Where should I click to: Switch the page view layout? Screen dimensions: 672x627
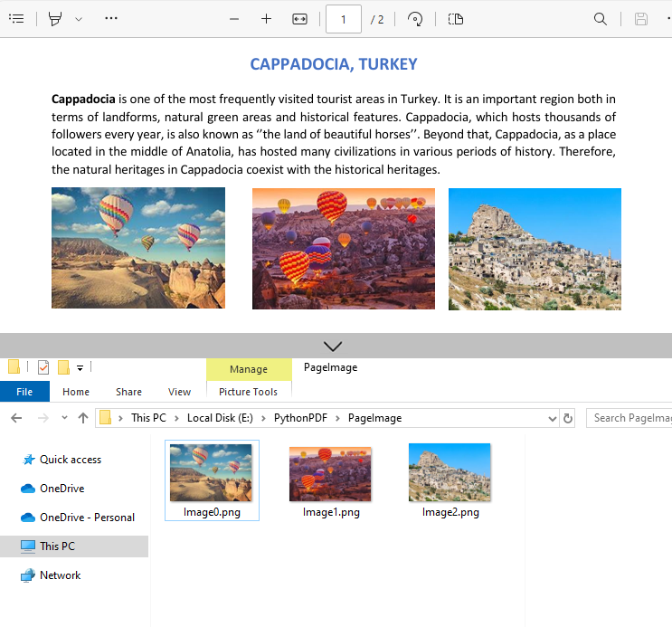click(x=456, y=19)
